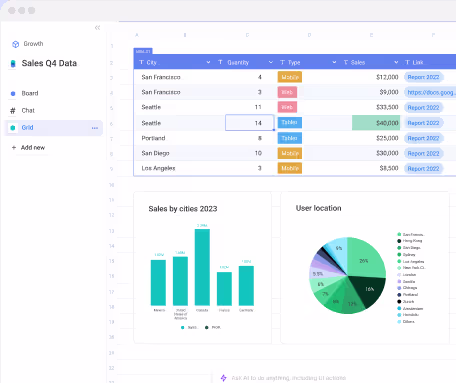Click Sales by cities 2023 chart title
Viewport: 456px width, 383px height.
183,209
